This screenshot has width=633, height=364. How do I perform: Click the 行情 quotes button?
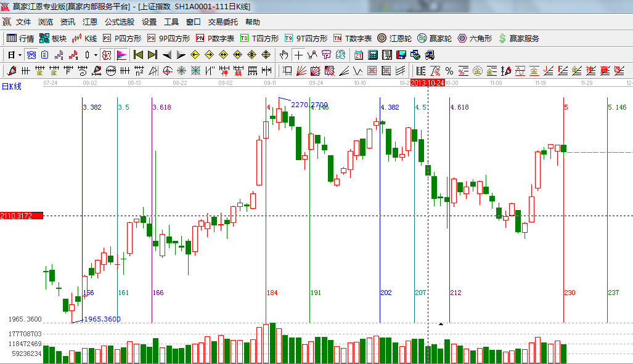[20, 38]
